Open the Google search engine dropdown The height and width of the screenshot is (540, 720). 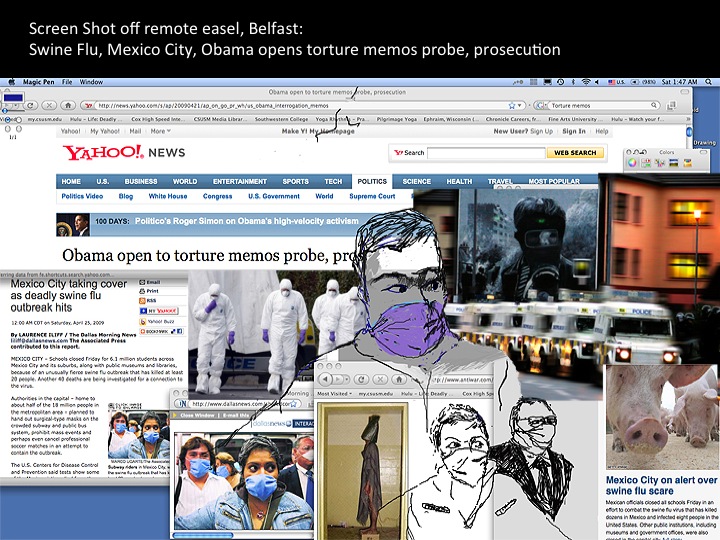542,106
